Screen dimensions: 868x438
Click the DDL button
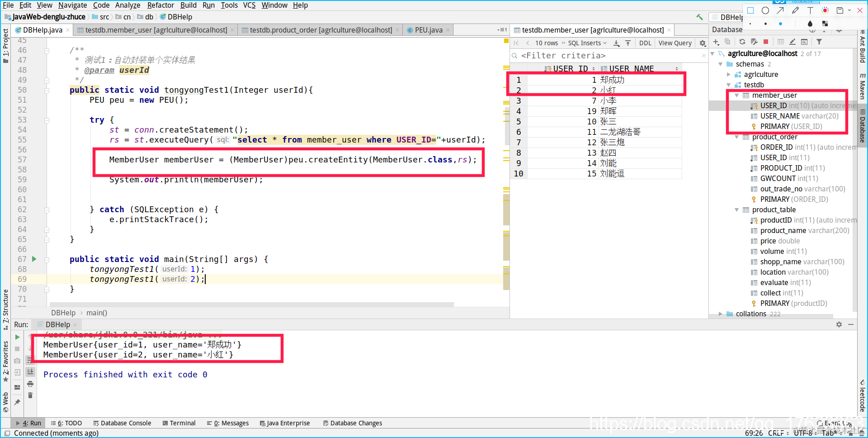coord(645,43)
